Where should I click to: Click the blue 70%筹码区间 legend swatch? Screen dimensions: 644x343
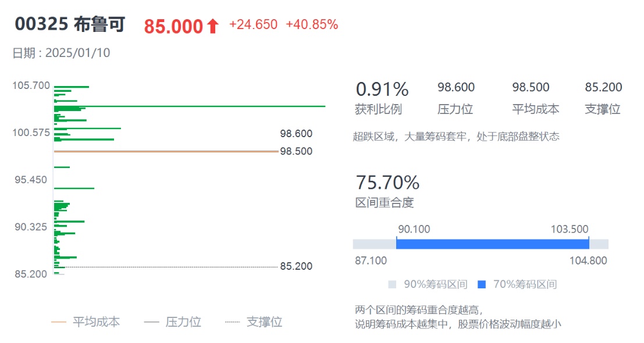click(481, 284)
